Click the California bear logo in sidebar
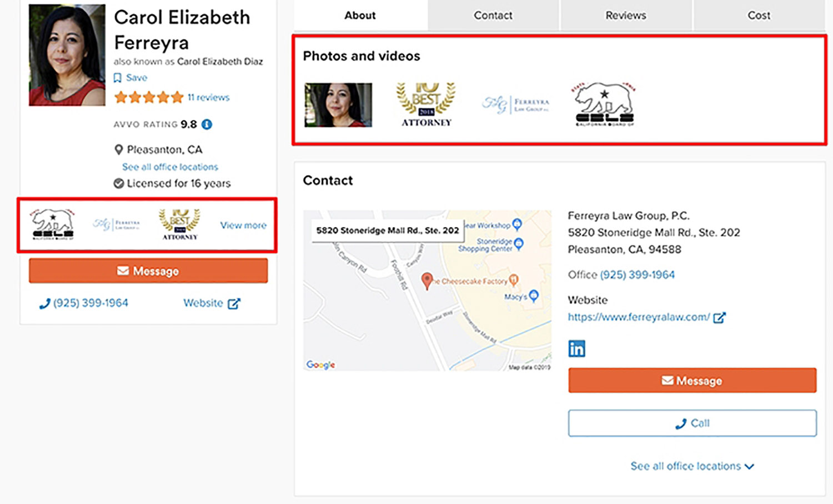833x504 pixels. click(53, 224)
